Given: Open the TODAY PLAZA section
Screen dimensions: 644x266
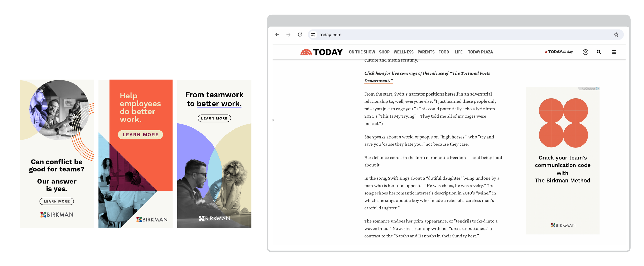Looking at the screenshot, I should (x=480, y=52).
